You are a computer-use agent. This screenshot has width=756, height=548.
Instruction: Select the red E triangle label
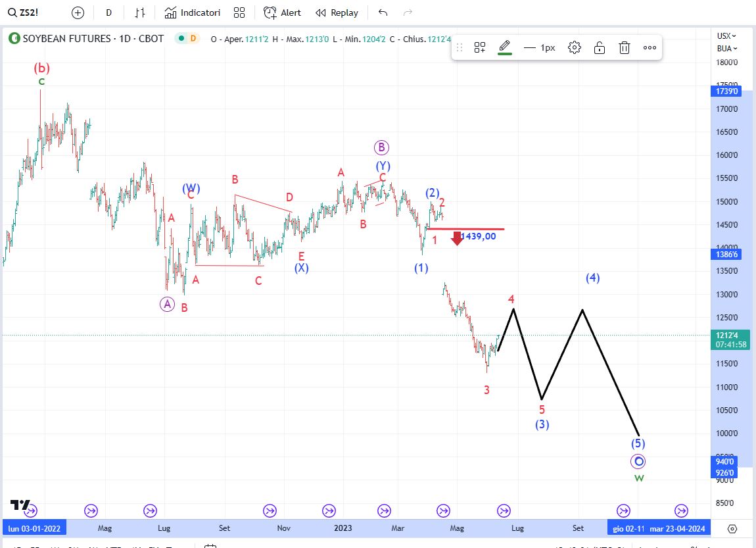(301, 256)
